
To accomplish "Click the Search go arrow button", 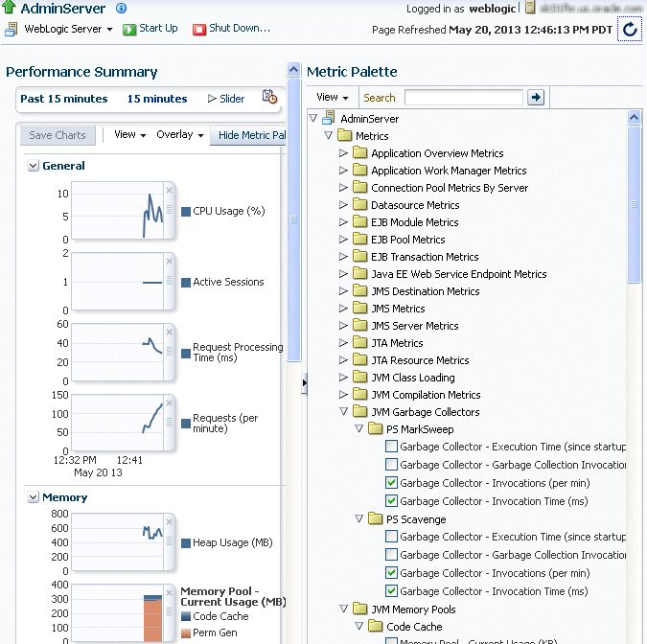I will coord(536,98).
